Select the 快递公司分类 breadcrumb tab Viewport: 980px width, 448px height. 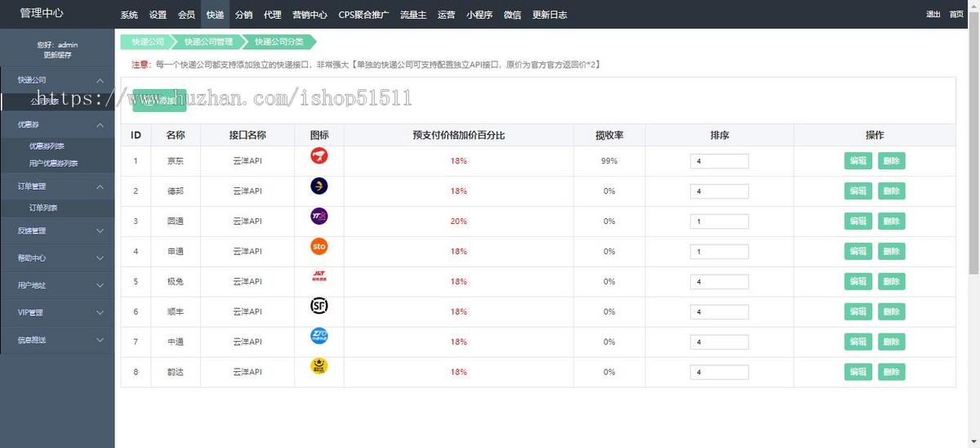(278, 42)
